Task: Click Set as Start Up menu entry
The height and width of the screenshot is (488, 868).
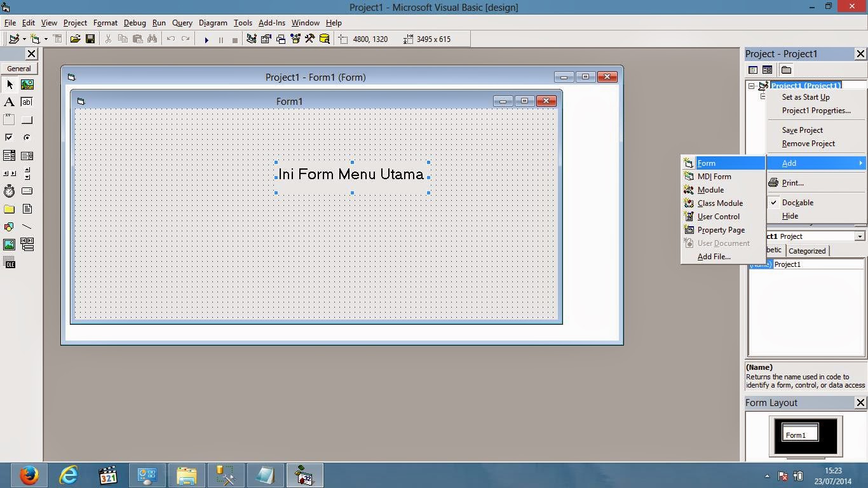Action: (x=817, y=97)
